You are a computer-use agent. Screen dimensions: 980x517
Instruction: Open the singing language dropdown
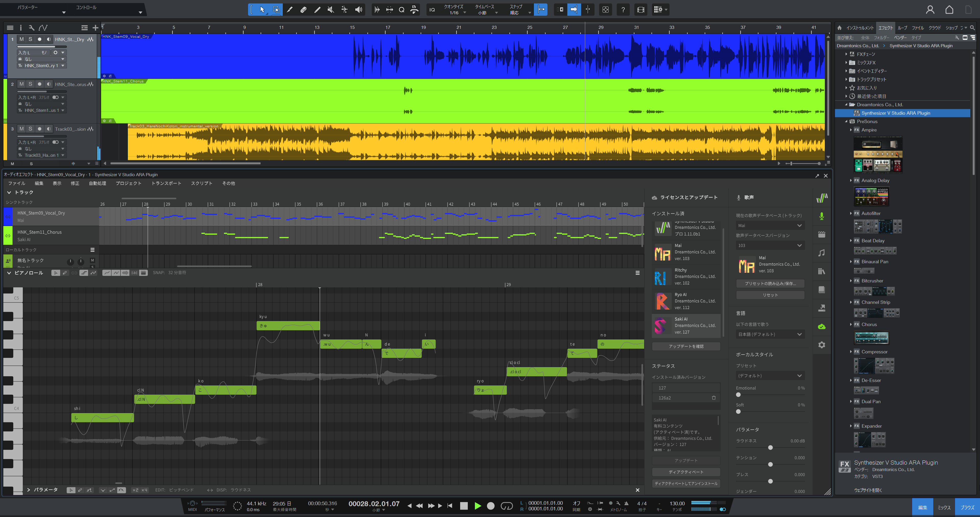[770, 334]
